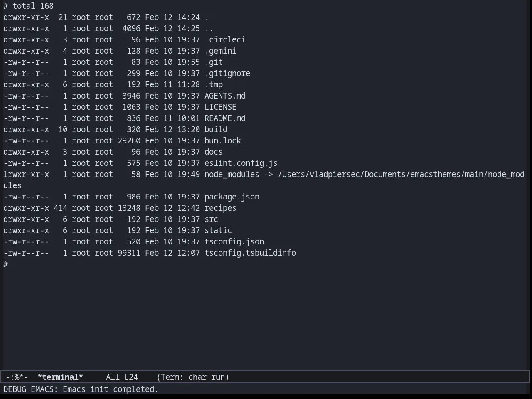Viewport: 532px width, 399px height.
Task: Click the docs directory name
Action: click(214, 152)
